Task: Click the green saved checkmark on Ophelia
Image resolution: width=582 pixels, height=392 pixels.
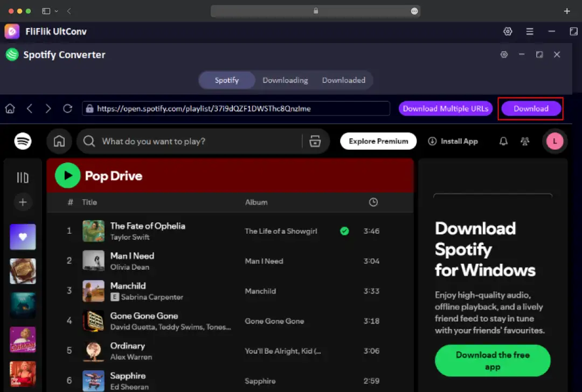Action: pyautogui.click(x=344, y=231)
